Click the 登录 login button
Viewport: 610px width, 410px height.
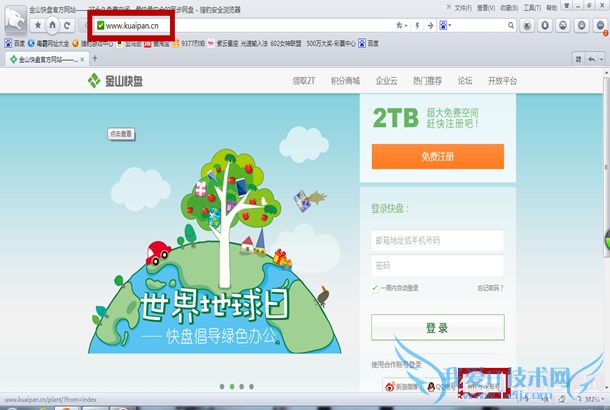click(438, 328)
